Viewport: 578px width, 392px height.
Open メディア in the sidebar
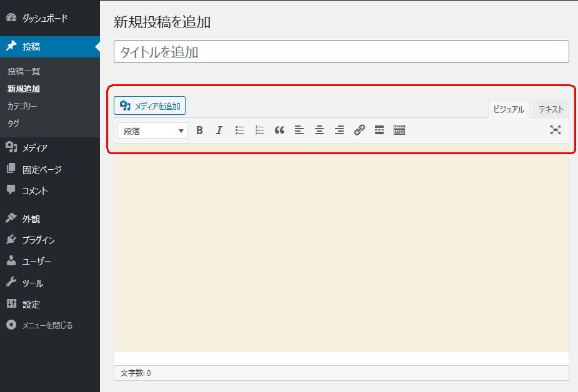tap(50, 148)
